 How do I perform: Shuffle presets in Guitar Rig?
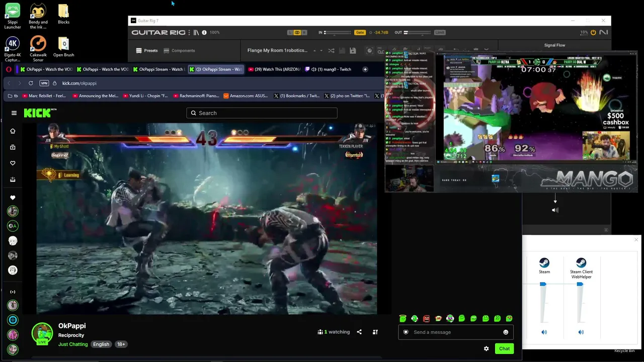(x=331, y=50)
